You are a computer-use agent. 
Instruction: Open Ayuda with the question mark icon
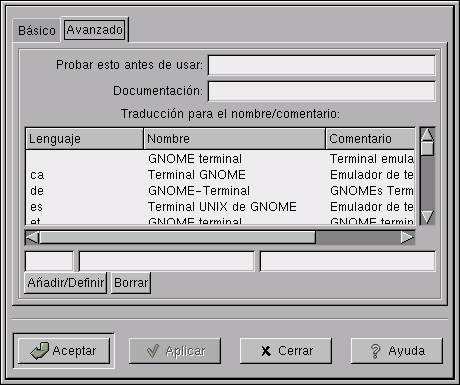(397, 351)
